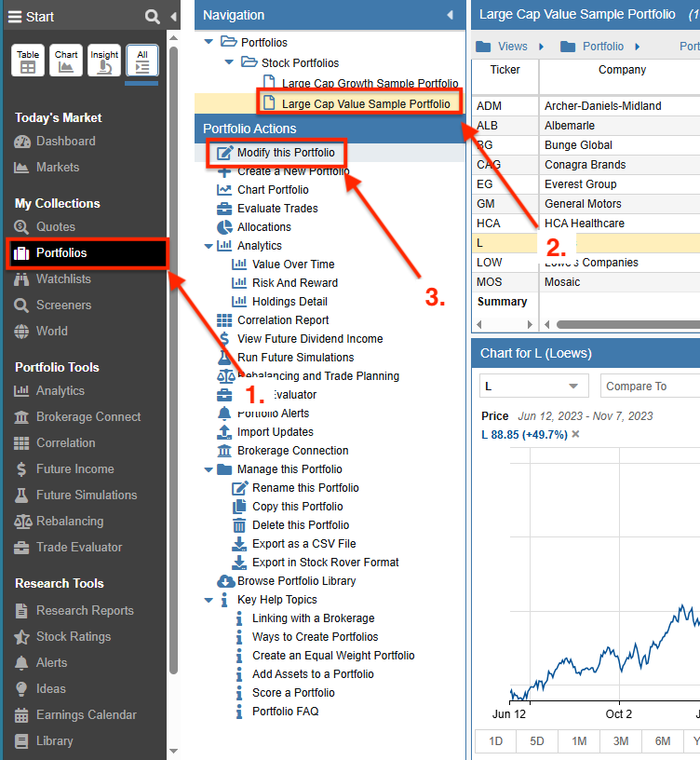This screenshot has width=700, height=760.
Task: Open Dashboard from Today's Market
Action: coord(65,142)
